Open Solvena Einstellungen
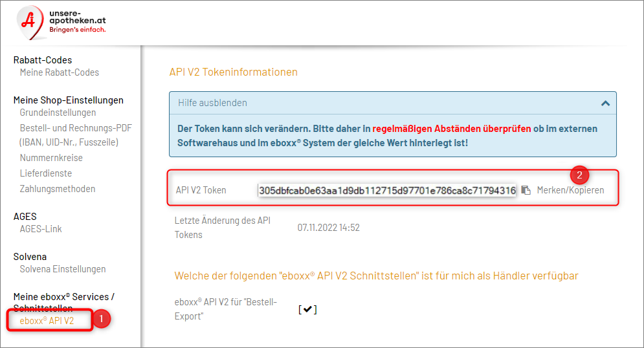 click(63, 269)
